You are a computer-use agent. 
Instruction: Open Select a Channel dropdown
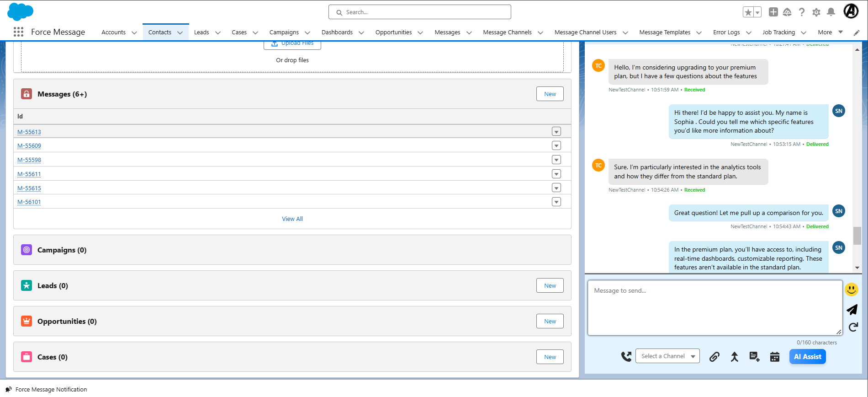click(667, 356)
